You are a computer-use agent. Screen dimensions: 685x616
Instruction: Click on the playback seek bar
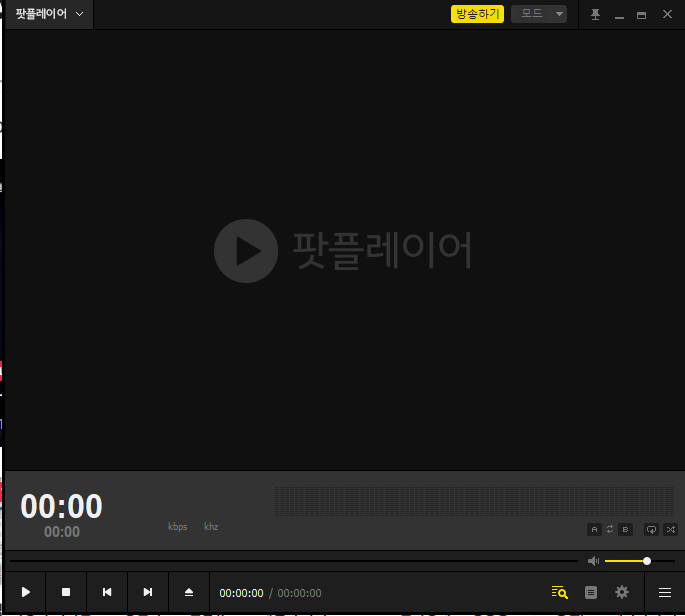click(x=294, y=561)
